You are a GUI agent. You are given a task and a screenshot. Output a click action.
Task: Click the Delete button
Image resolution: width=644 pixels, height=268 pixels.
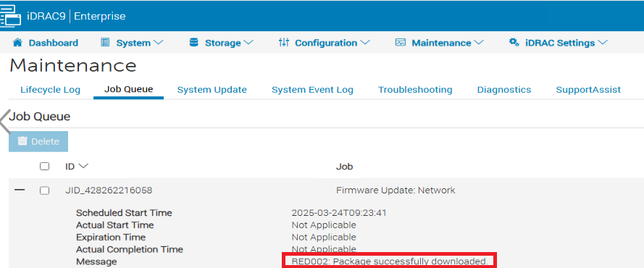(x=38, y=141)
